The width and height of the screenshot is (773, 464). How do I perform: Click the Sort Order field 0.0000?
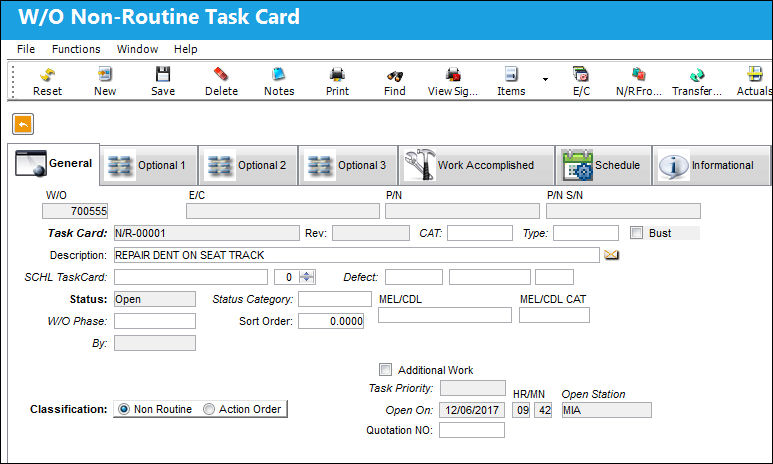point(331,321)
